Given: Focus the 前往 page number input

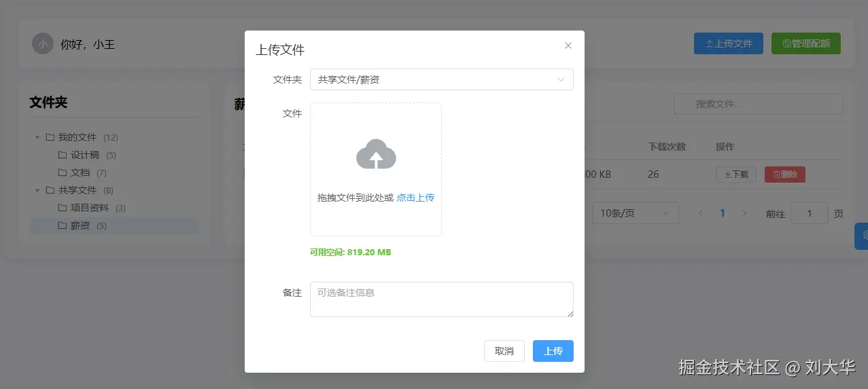Looking at the screenshot, I should tap(810, 213).
